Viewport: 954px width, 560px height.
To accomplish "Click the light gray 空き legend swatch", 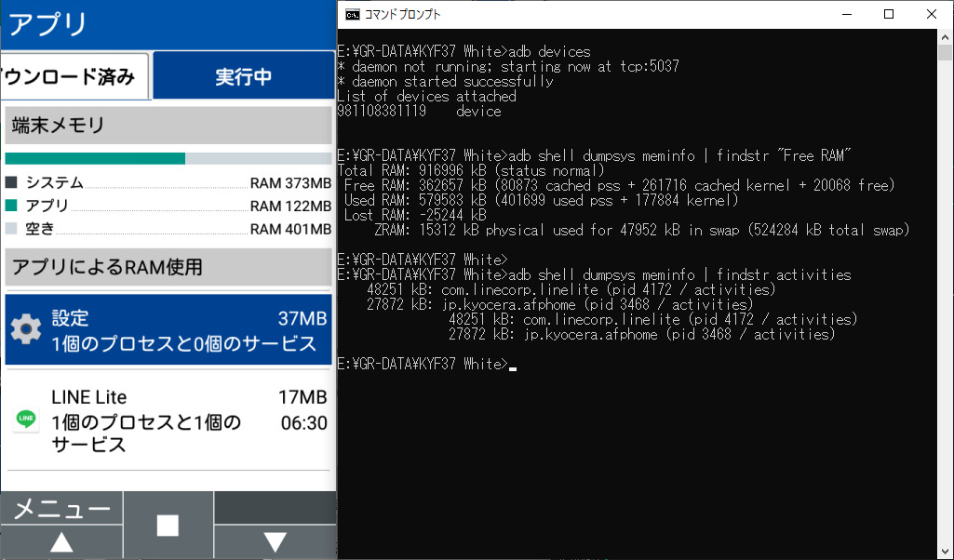I will point(12,229).
